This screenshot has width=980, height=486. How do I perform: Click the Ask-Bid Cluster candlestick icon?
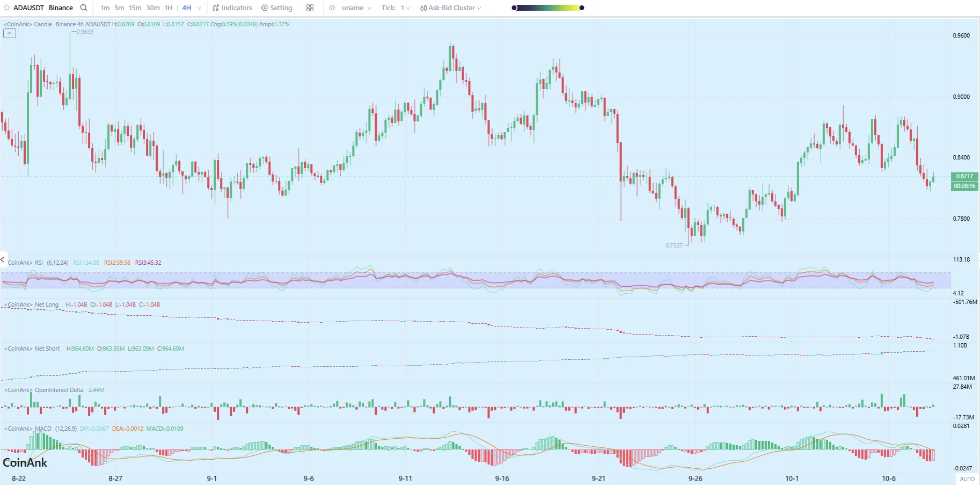point(423,8)
